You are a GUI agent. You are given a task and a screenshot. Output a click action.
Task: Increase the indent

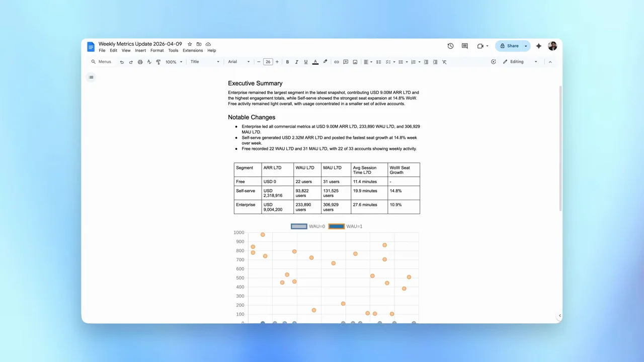[435, 62]
